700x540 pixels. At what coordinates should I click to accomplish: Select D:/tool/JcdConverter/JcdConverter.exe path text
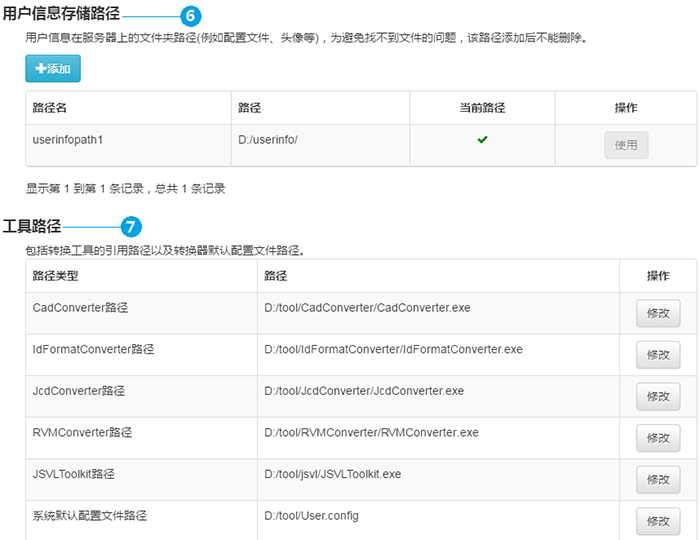[x=364, y=390]
